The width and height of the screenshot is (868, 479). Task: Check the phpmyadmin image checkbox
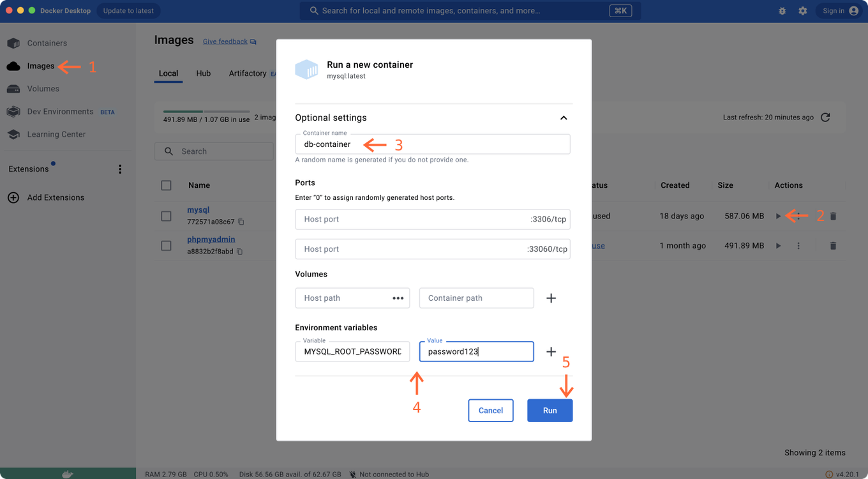[x=166, y=245]
